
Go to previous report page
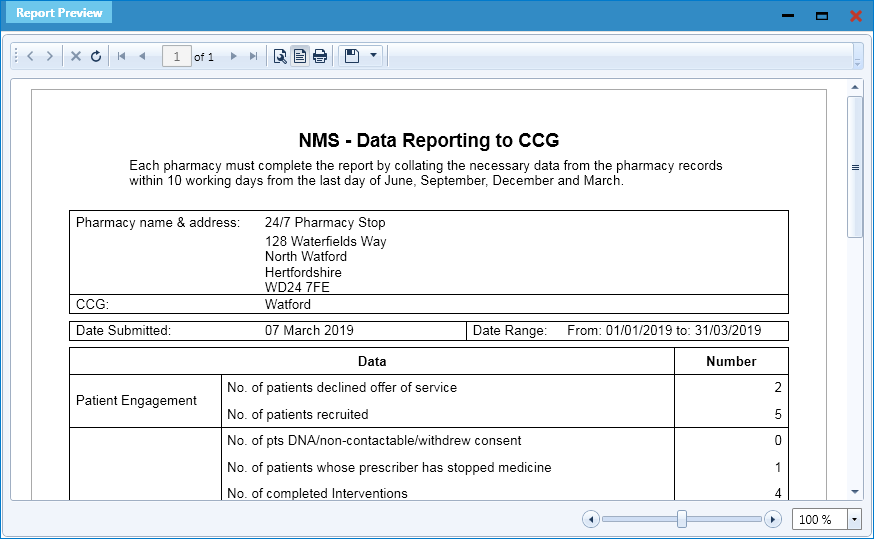[142, 56]
